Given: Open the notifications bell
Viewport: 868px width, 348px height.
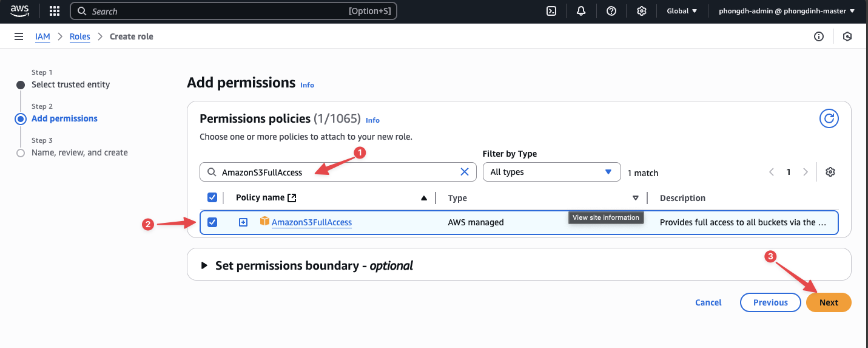Looking at the screenshot, I should click(x=581, y=11).
